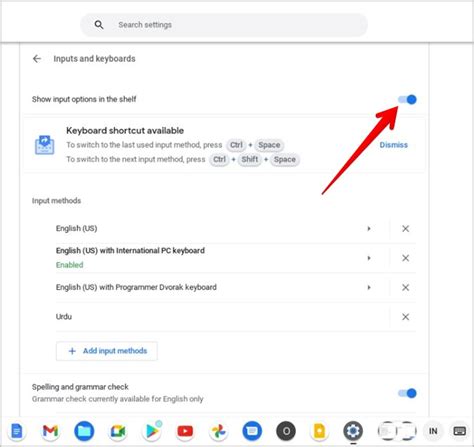Focus the Search settings field
Viewport: 474px width, 447px height.
click(x=224, y=25)
